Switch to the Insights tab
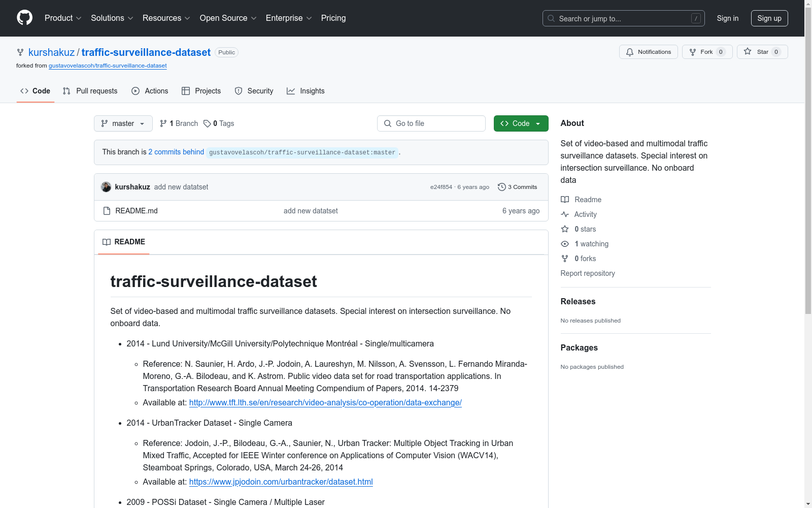Viewport: 812px width, 508px height. pyautogui.click(x=306, y=91)
